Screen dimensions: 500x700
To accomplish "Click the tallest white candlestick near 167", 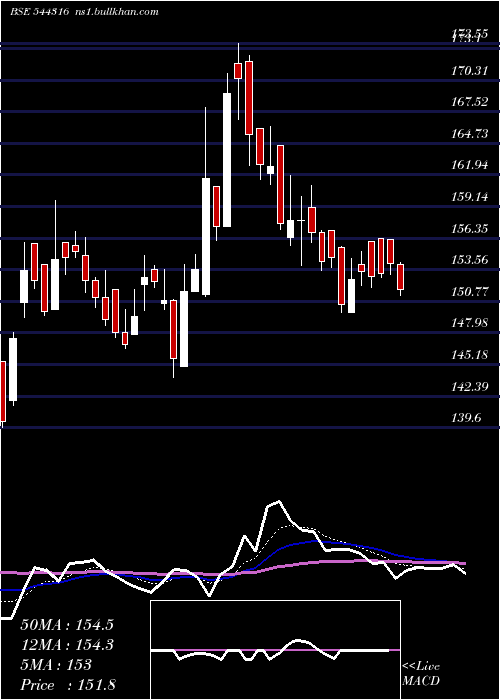I will coord(227,160).
